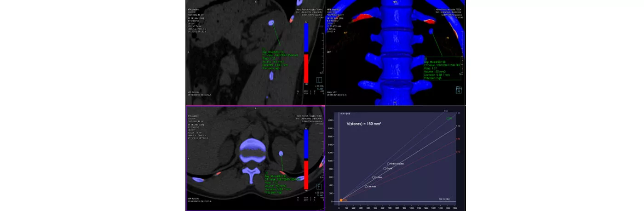Click the blue segment of the sagittal color bar
Image resolution: width=644 pixels, height=211 pixels.
point(306,38)
